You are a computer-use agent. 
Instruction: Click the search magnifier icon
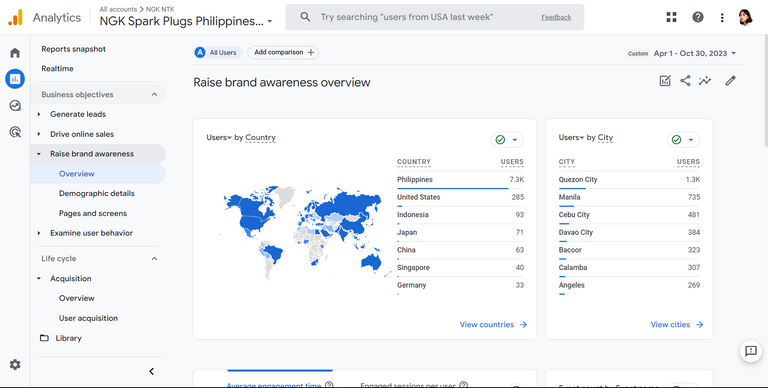pyautogui.click(x=305, y=17)
